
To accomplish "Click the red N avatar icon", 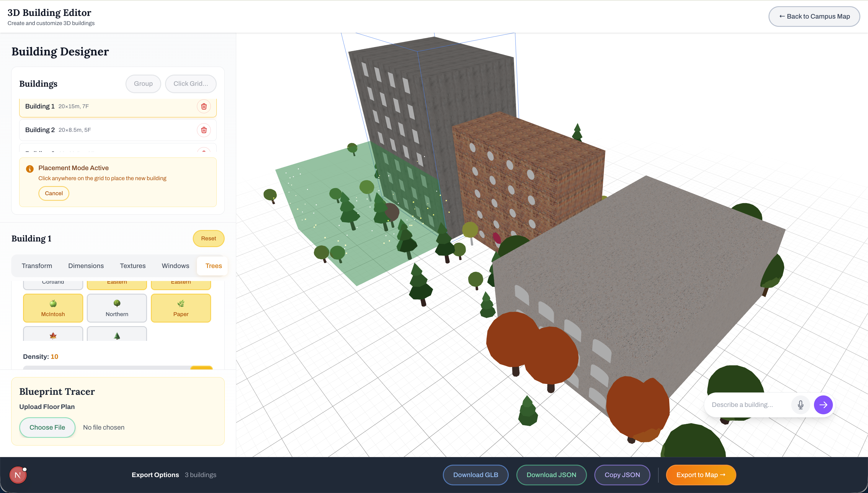I will pos(18,475).
